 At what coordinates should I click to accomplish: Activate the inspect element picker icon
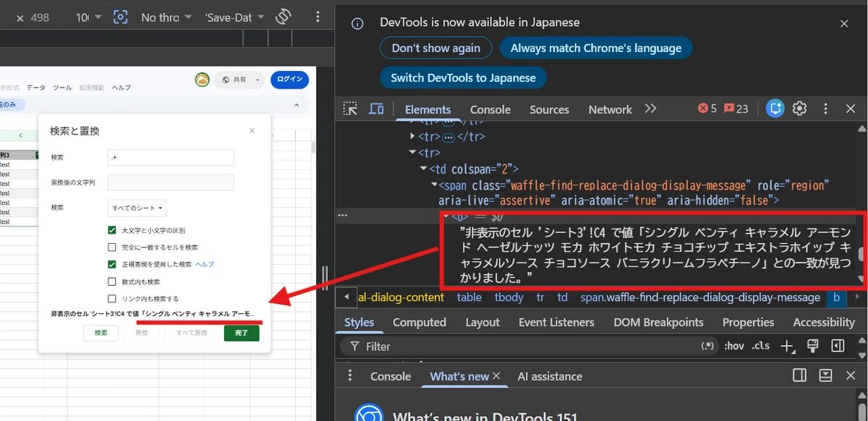coord(351,109)
